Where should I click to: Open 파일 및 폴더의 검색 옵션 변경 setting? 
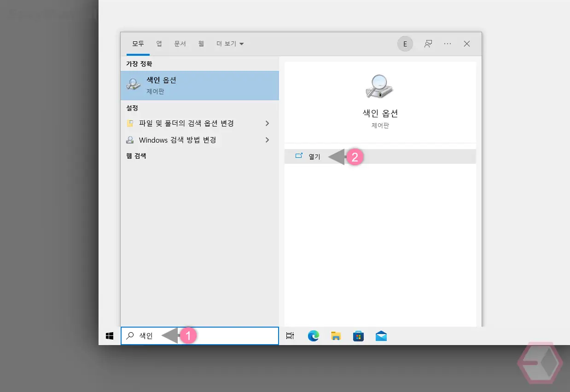coord(200,123)
